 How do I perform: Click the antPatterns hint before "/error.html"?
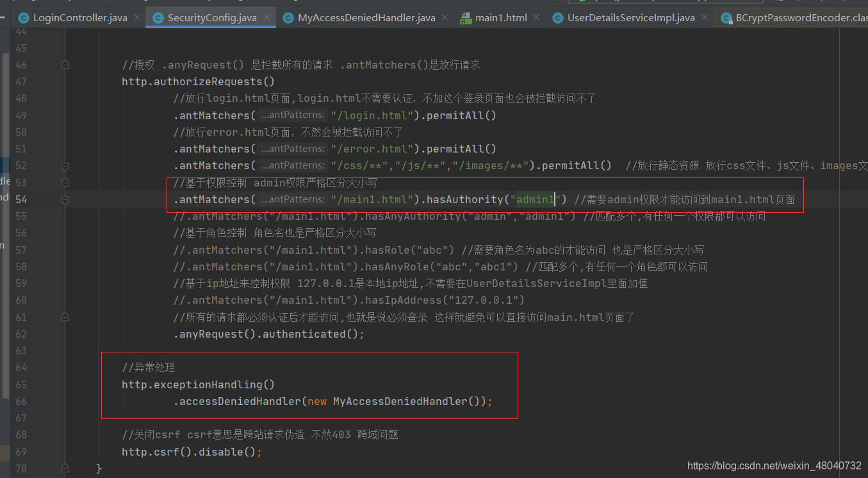point(293,149)
